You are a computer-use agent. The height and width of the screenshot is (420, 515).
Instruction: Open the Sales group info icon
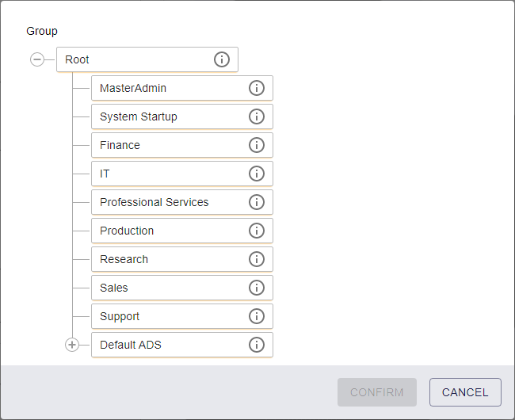257,288
